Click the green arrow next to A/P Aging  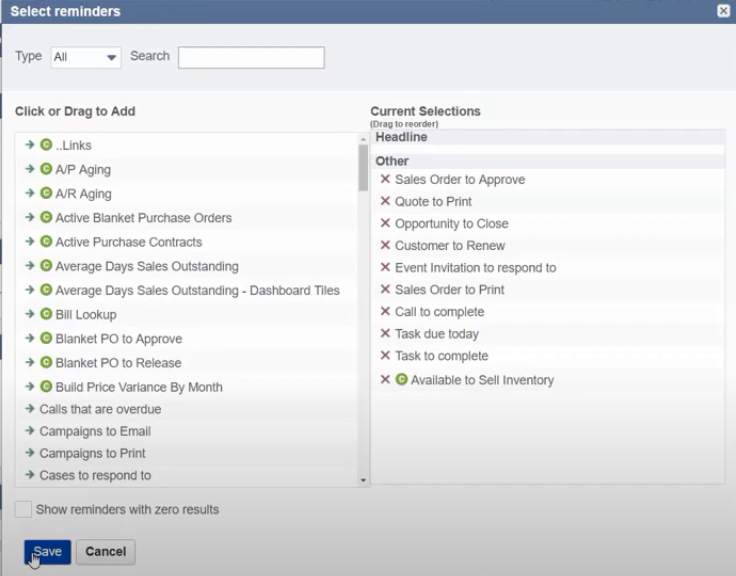coord(30,170)
